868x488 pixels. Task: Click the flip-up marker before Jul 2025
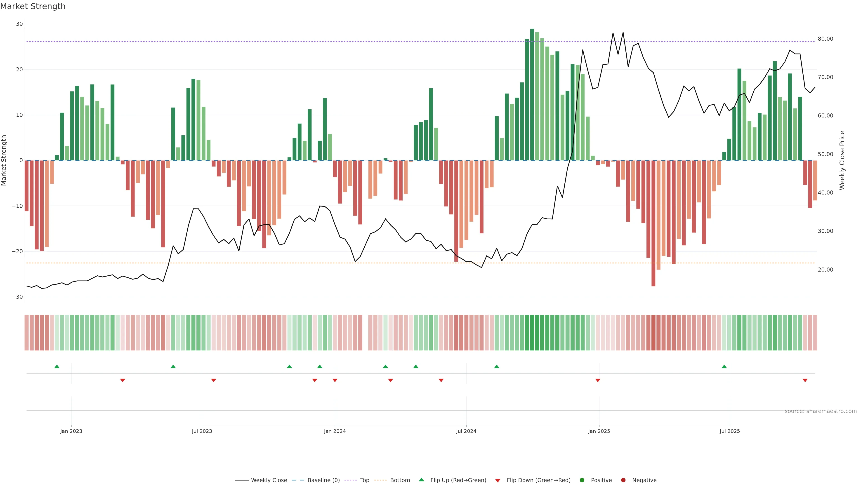tap(724, 366)
